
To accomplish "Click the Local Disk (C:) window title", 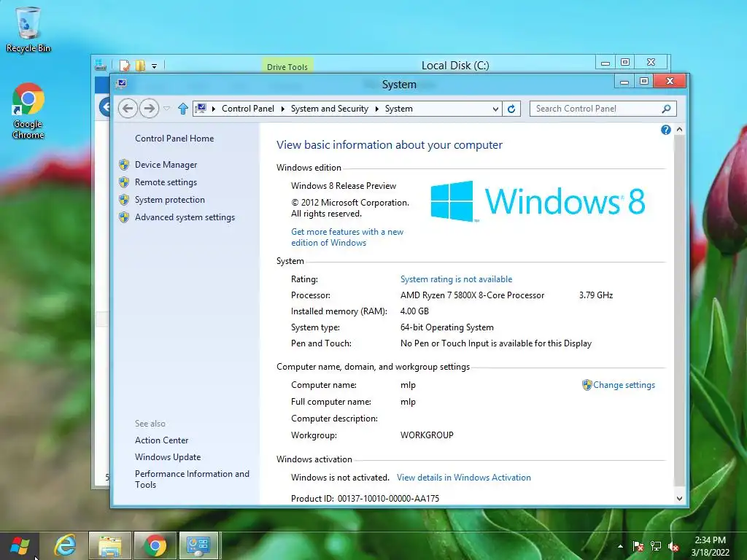I will pos(455,65).
